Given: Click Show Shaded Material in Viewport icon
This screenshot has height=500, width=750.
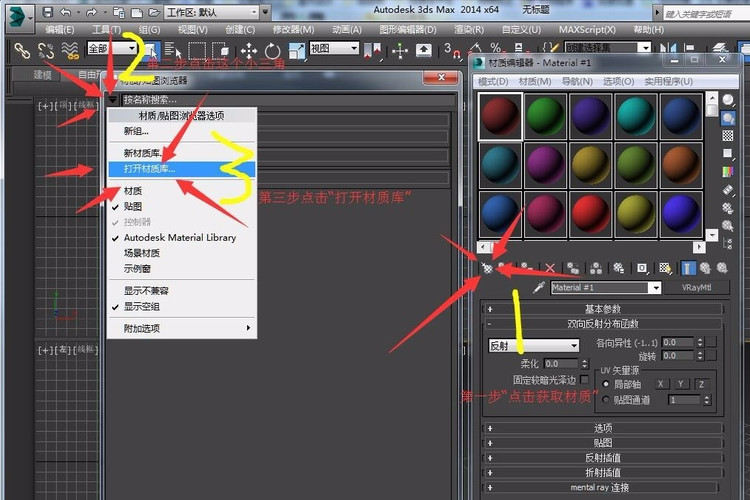Looking at the screenshot, I should click(x=665, y=268).
